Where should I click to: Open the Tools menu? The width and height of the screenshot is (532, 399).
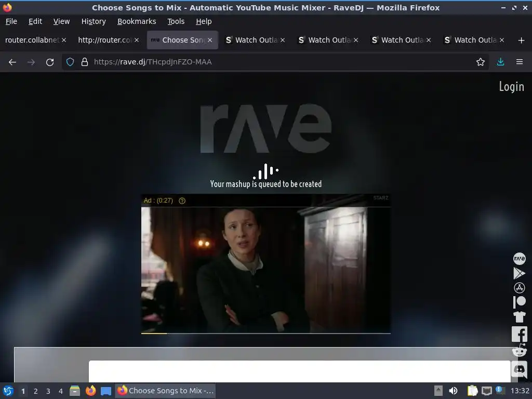[x=176, y=21]
